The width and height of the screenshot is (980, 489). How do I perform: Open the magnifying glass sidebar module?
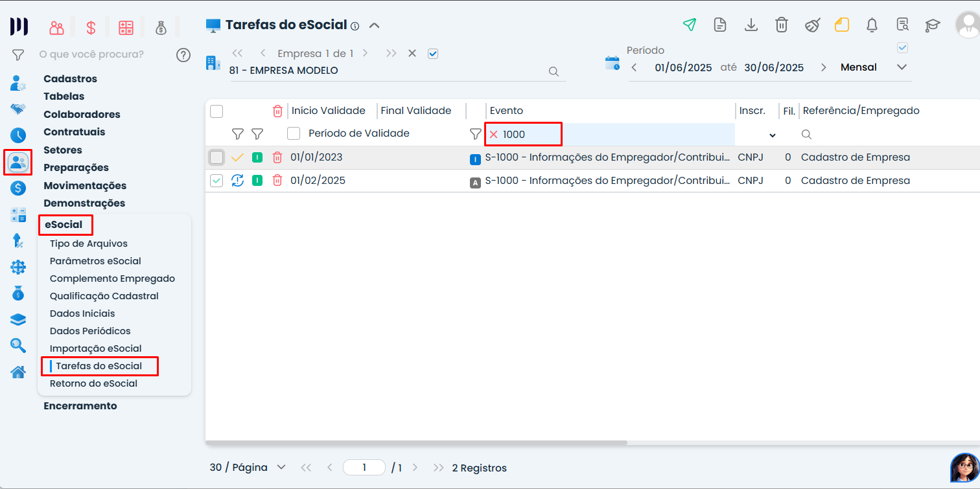[x=18, y=345]
